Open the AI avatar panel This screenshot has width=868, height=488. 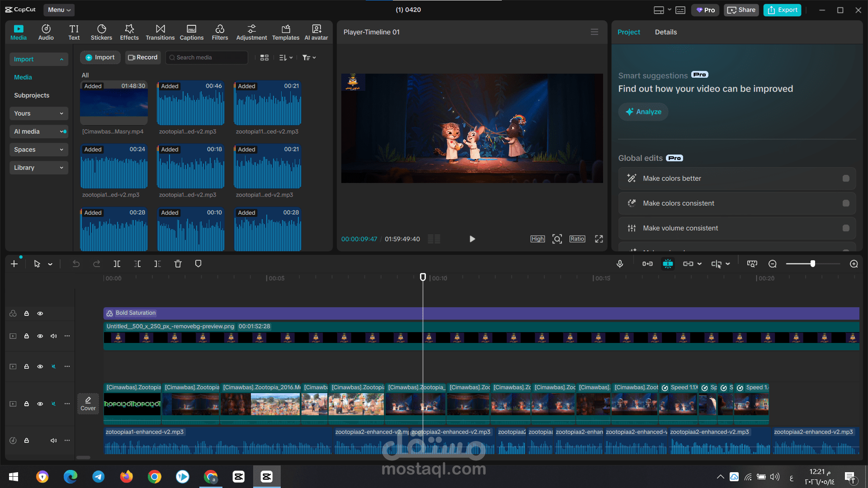(x=316, y=32)
